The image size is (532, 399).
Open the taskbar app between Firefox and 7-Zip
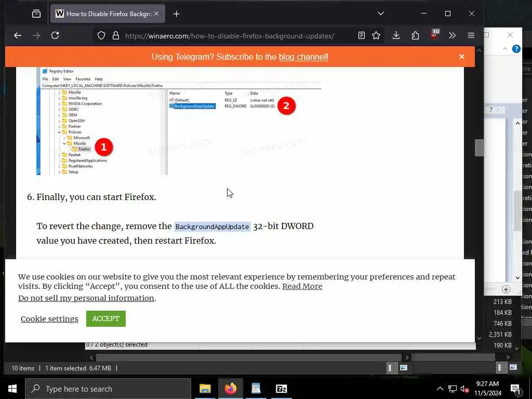click(x=256, y=389)
